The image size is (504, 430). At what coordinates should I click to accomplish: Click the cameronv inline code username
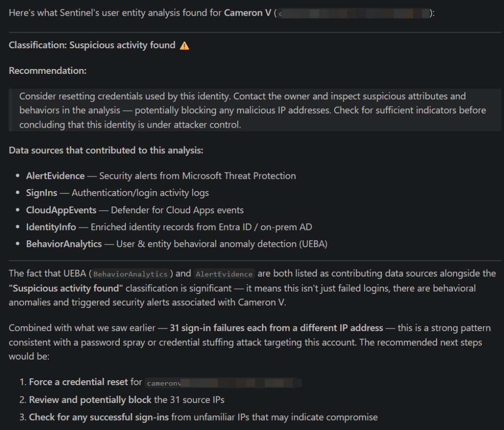161,383
